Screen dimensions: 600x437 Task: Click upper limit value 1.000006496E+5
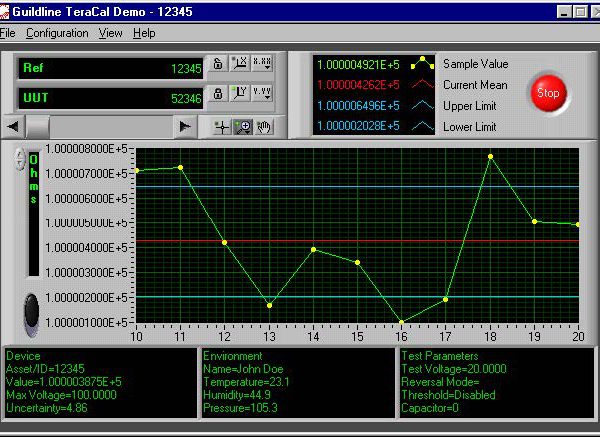(x=359, y=106)
